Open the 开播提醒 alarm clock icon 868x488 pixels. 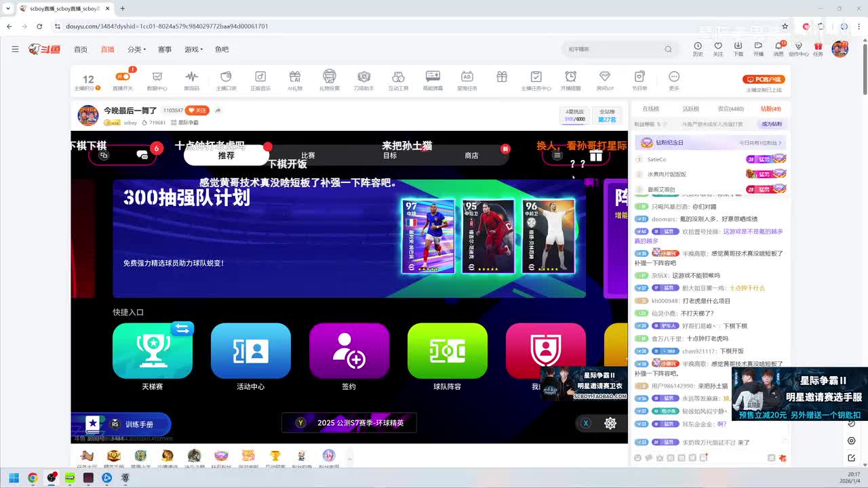click(x=571, y=80)
